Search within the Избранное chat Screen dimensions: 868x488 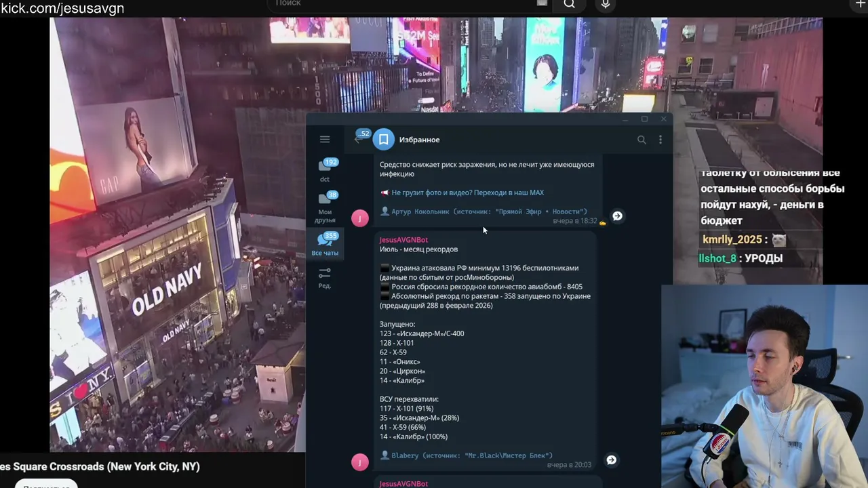pyautogui.click(x=642, y=140)
